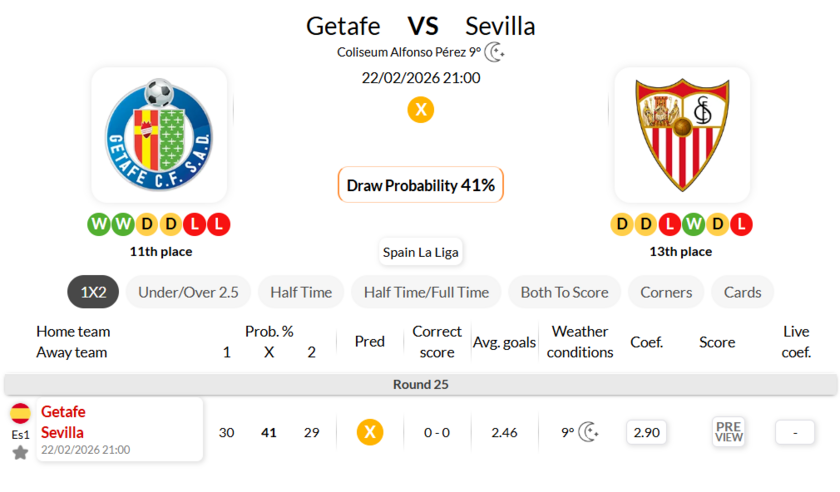Select the 1X2 tab
Screen dimensions: 840x492
(93, 292)
